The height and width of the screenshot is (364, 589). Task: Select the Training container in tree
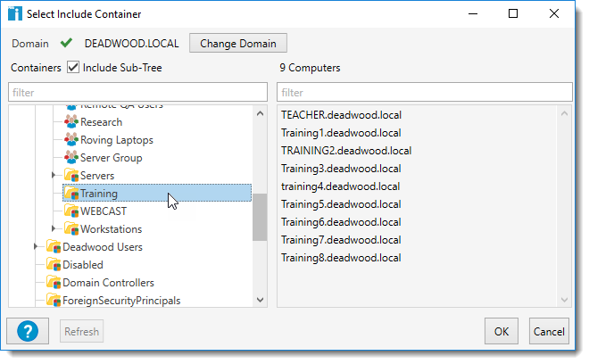coord(98,194)
